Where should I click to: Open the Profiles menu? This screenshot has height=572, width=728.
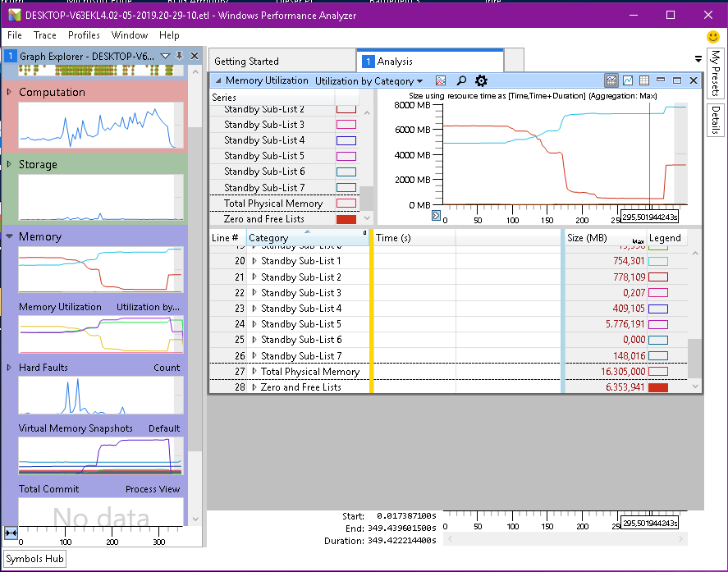[x=84, y=35]
